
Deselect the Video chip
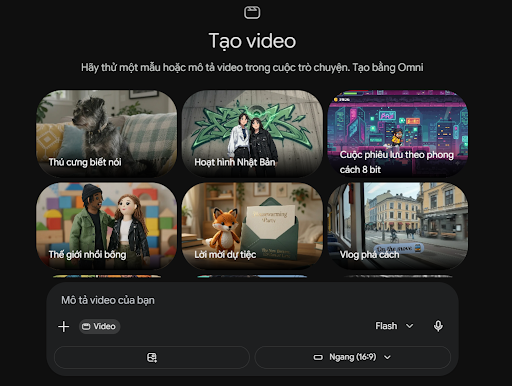(99, 326)
